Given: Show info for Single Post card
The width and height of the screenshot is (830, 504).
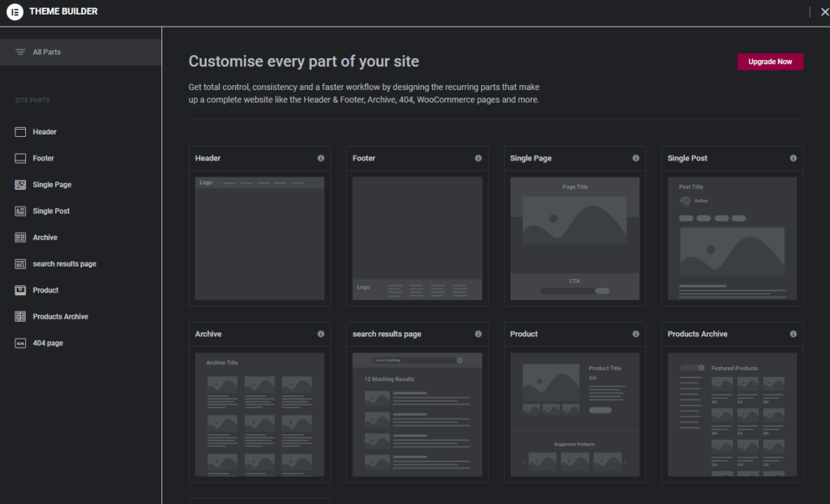Looking at the screenshot, I should click(x=793, y=158).
